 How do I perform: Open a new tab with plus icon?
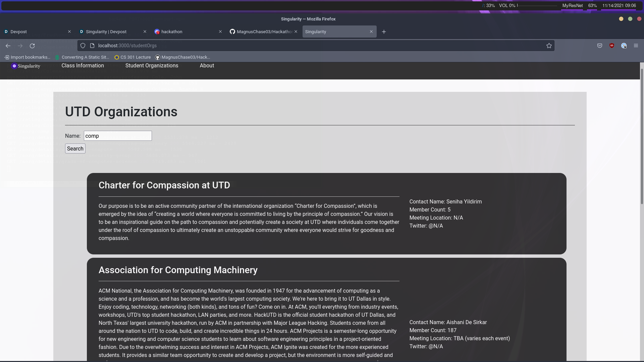[x=384, y=32]
